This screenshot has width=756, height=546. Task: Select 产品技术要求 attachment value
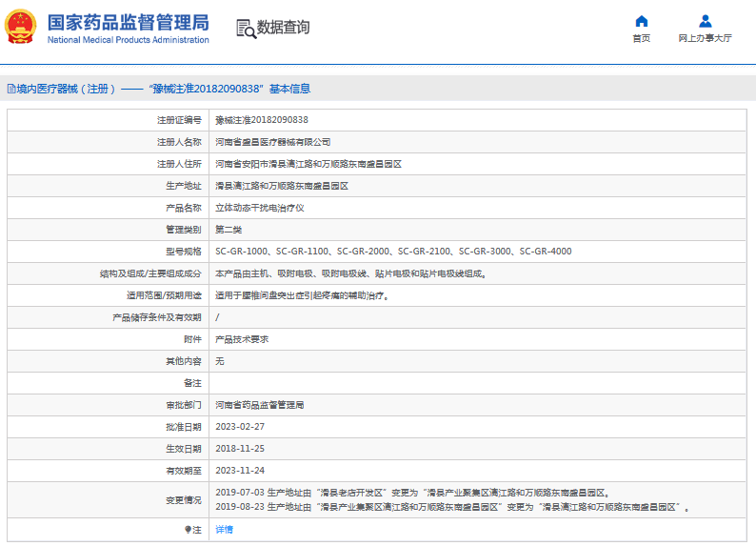tap(242, 339)
